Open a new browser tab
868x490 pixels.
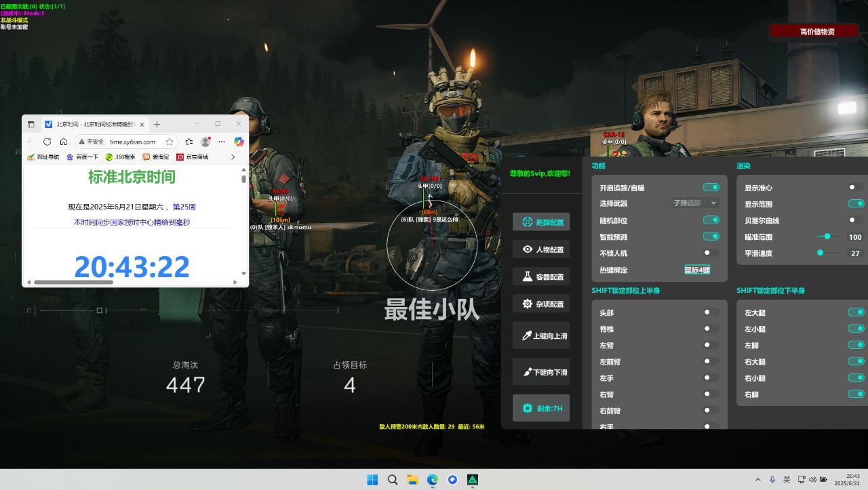pos(157,124)
